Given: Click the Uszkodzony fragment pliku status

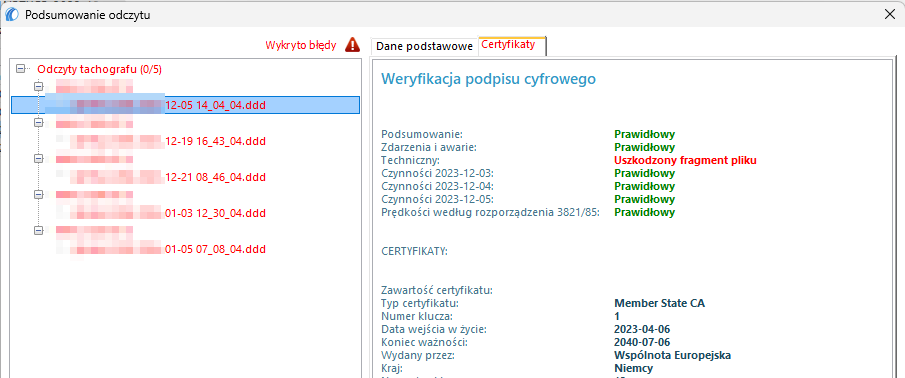Looking at the screenshot, I should [x=685, y=160].
